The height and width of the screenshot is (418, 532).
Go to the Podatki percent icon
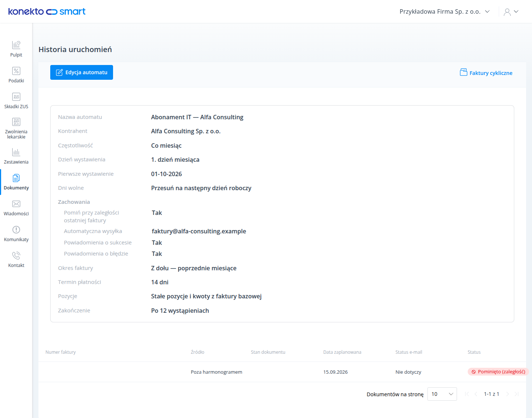point(16,71)
